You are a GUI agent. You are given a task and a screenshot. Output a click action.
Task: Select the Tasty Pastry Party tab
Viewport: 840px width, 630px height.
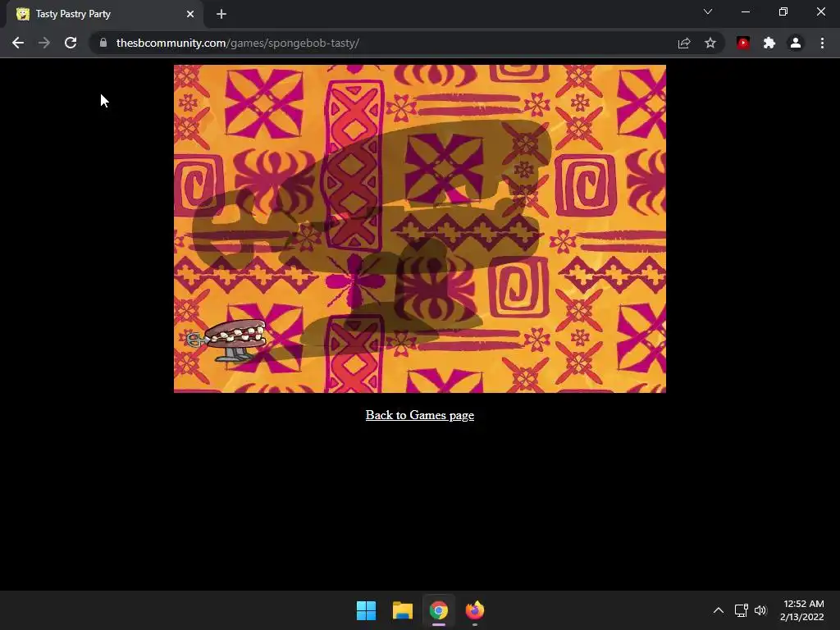coord(104,14)
